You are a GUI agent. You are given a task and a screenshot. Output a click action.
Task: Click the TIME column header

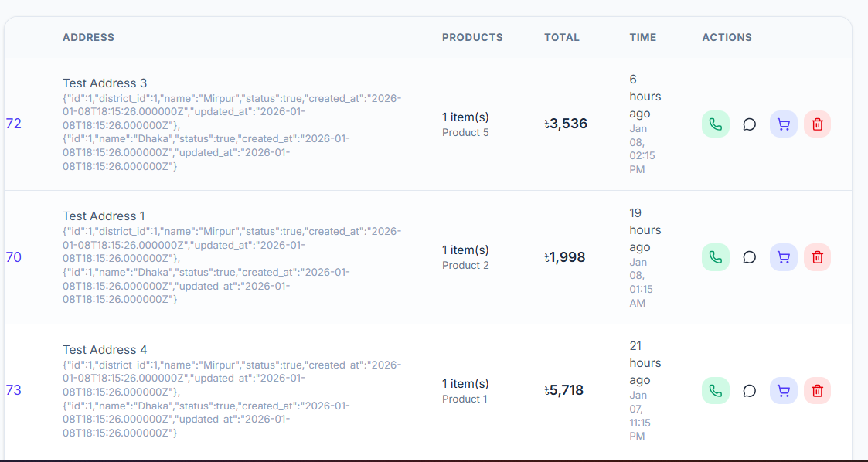click(642, 37)
